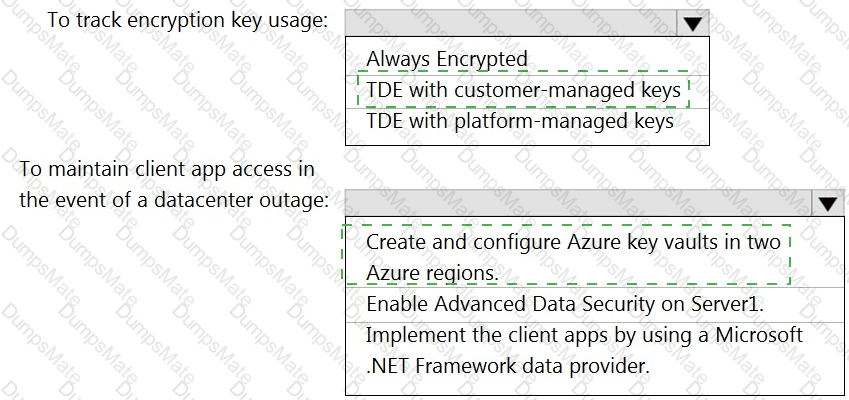Click 'the event of a datacenter outage' text
Viewport: 849px width, 400px height.
coord(174,200)
